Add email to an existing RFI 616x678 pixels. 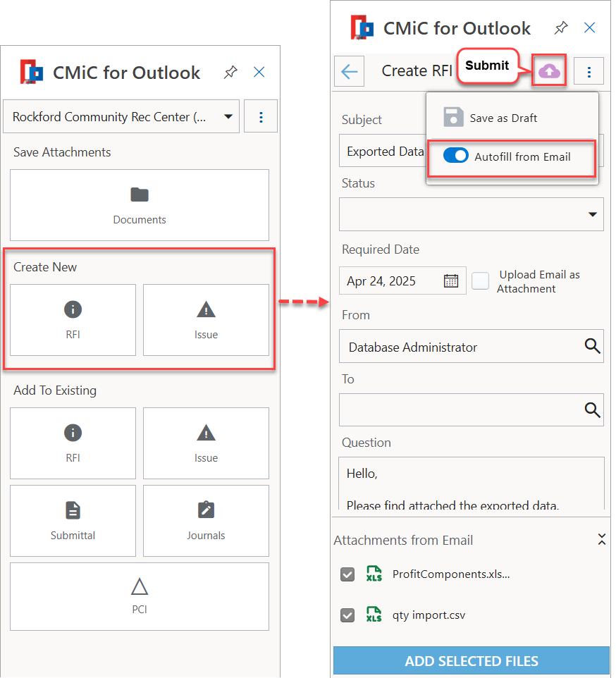(73, 443)
